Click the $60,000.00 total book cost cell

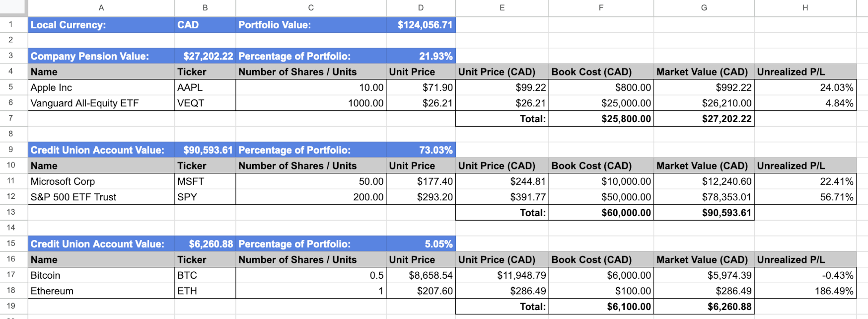tap(601, 213)
